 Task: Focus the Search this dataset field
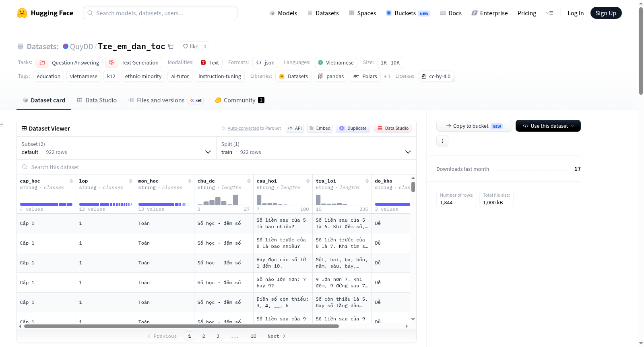point(217,167)
